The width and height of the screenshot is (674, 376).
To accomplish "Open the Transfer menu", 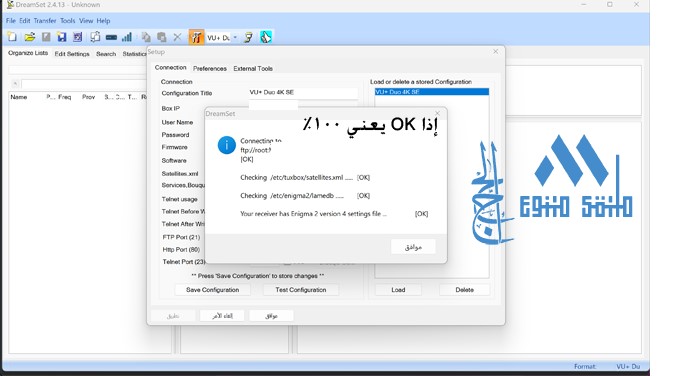I will click(x=45, y=21).
